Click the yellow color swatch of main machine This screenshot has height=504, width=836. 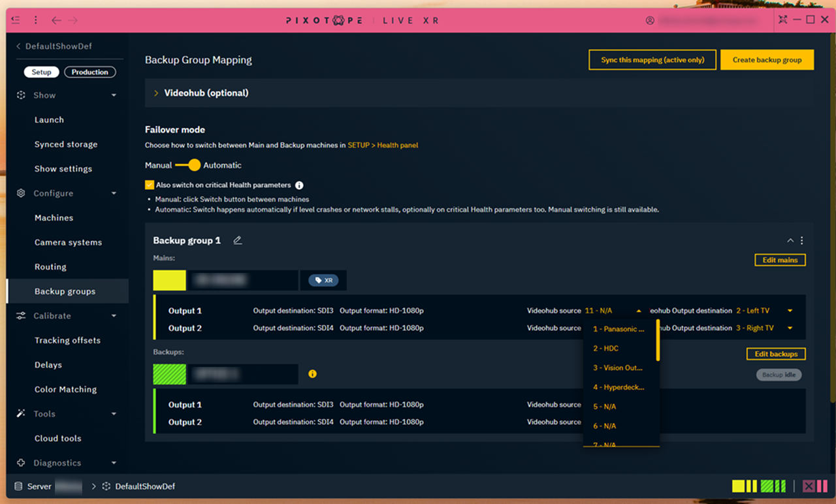click(169, 280)
